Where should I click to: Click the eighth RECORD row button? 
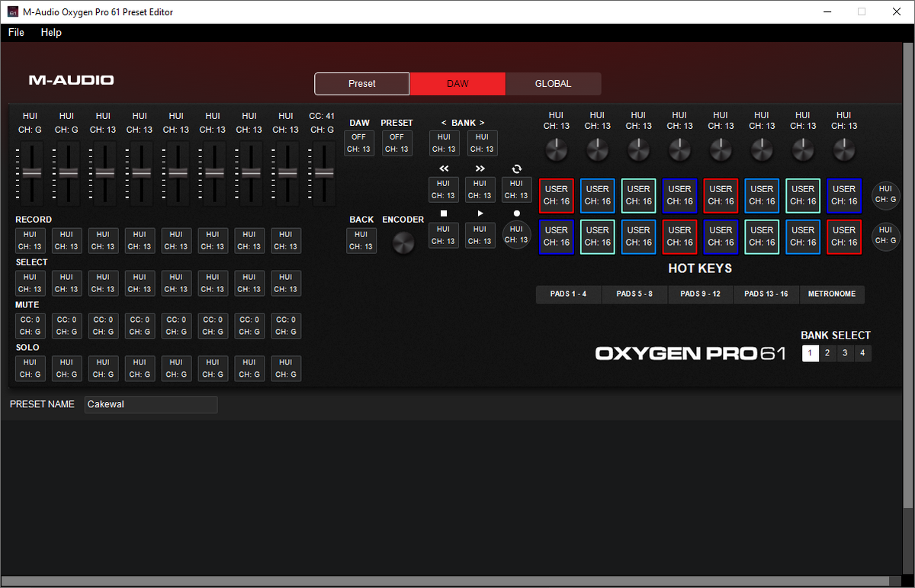pos(286,241)
